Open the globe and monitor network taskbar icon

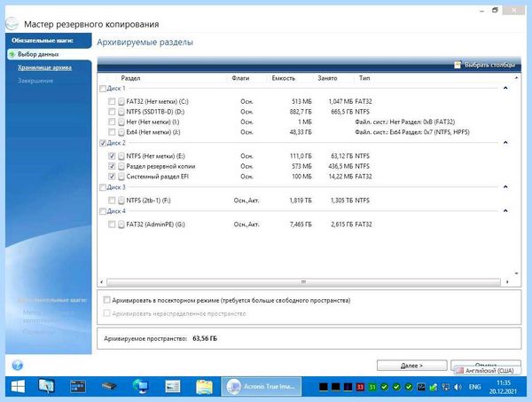(140, 386)
